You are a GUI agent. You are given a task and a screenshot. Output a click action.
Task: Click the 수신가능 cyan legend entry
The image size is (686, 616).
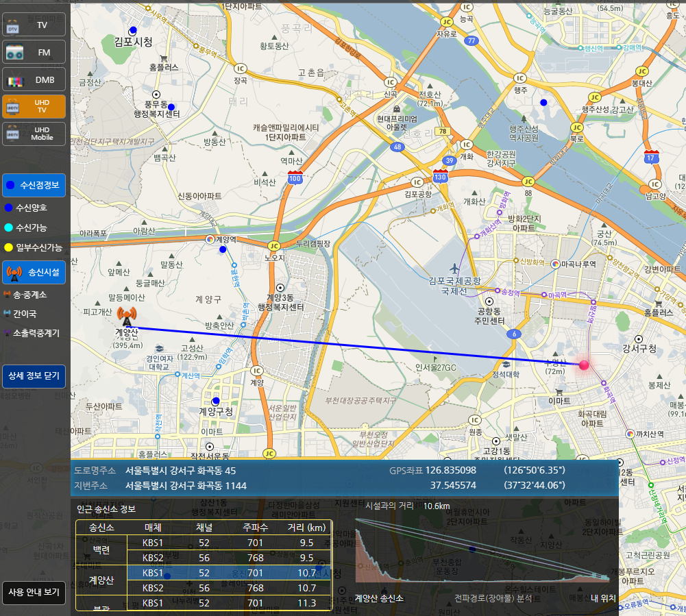(x=26, y=227)
